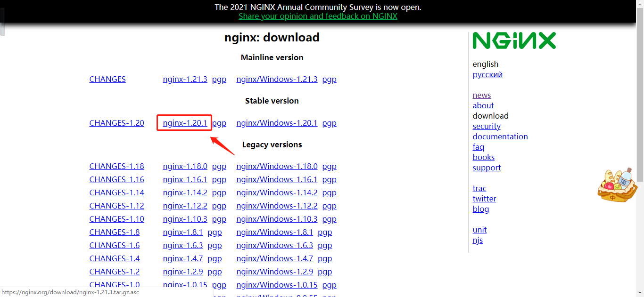Download nginx/Windows-1.8.1
The height and width of the screenshot is (297, 644).
pos(275,232)
